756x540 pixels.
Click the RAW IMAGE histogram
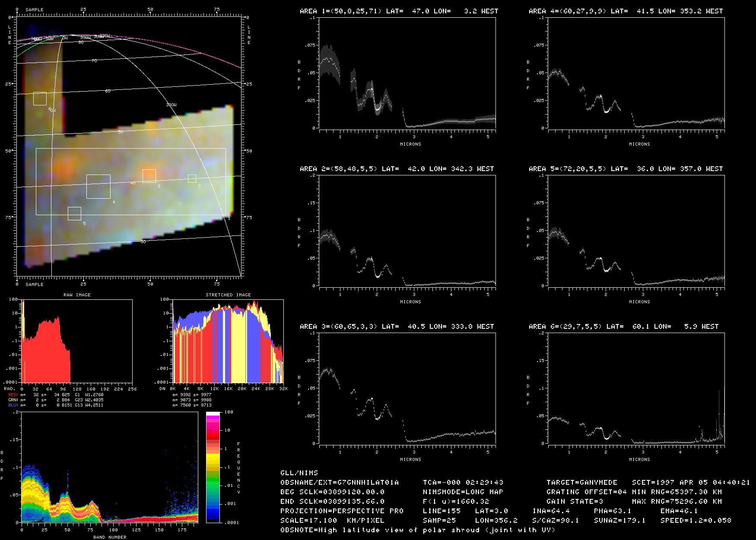tap(76, 341)
